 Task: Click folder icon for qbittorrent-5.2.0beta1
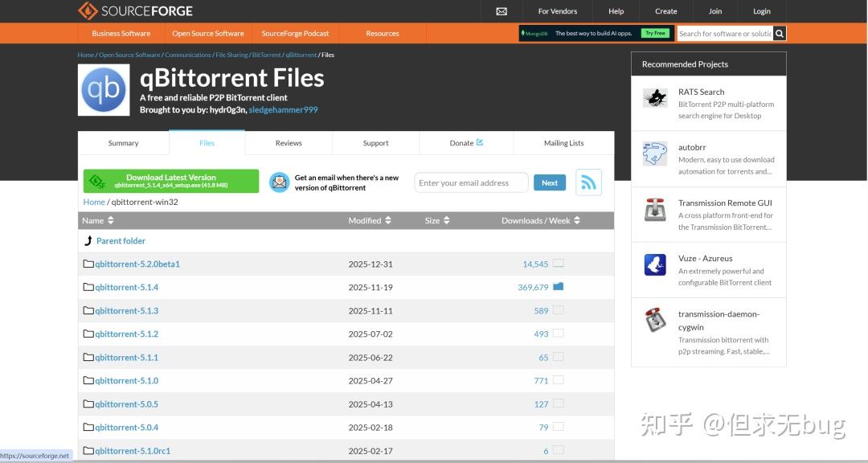pyautogui.click(x=88, y=264)
